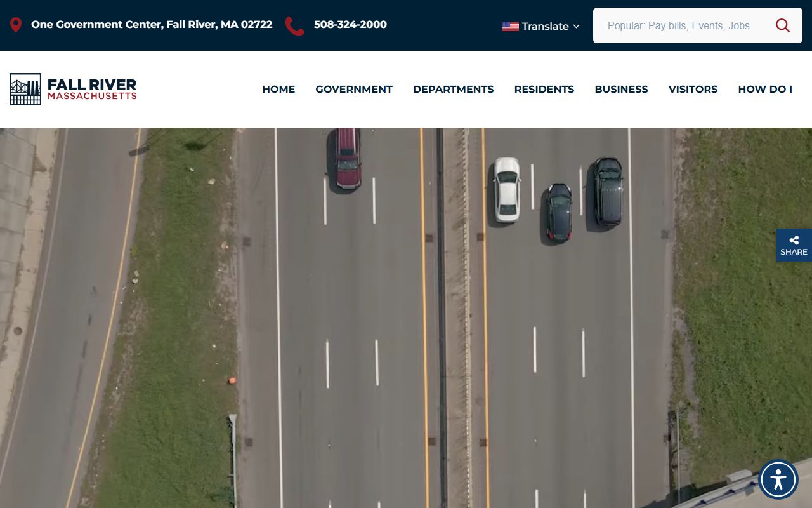Click the share arrow icon

click(x=794, y=240)
